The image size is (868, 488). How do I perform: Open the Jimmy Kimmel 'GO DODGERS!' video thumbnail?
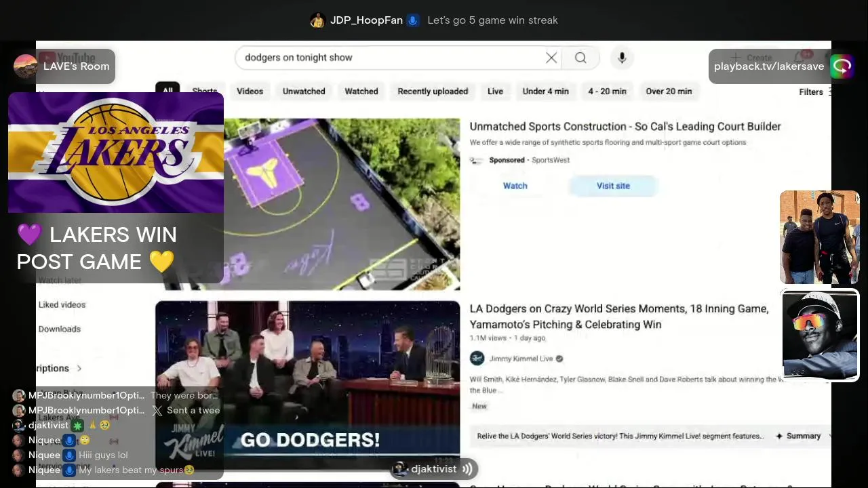click(x=307, y=385)
